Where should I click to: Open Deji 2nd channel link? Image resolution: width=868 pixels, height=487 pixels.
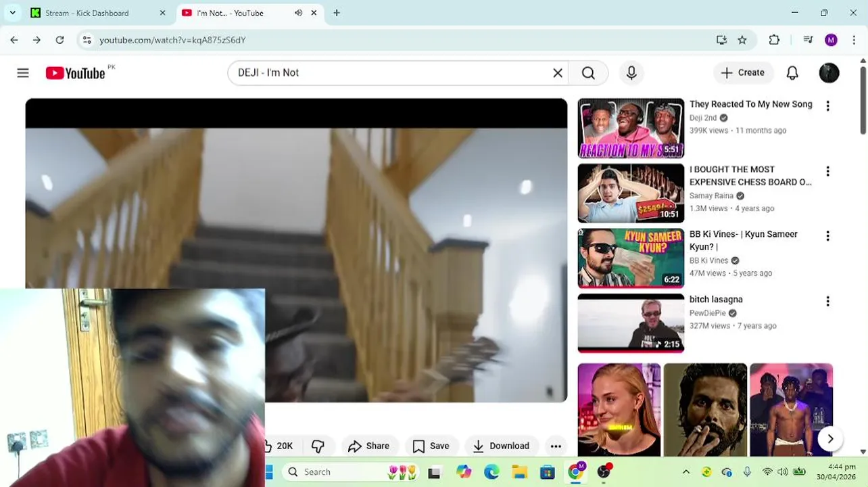click(x=703, y=118)
